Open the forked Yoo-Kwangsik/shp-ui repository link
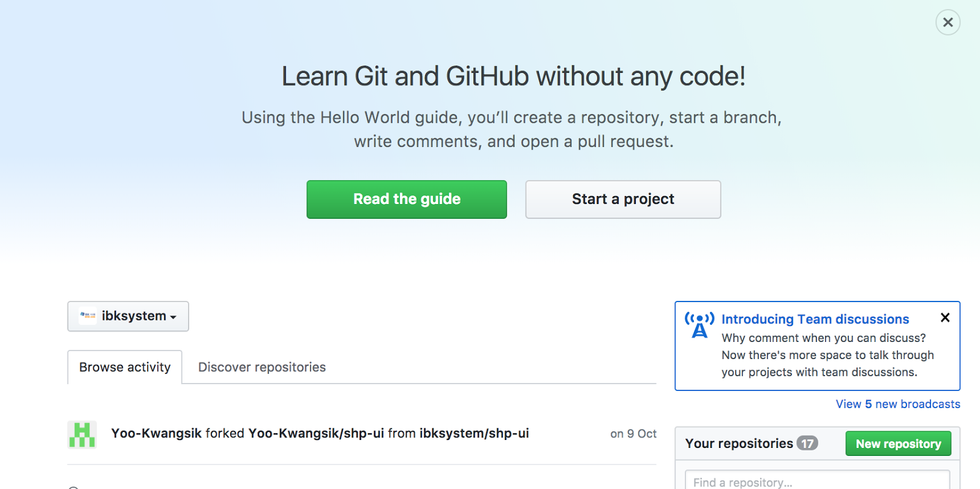The image size is (980, 489). [x=316, y=433]
